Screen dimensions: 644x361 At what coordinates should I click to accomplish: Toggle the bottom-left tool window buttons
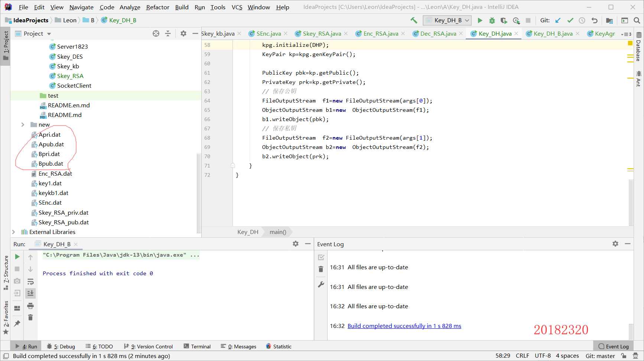(6, 356)
